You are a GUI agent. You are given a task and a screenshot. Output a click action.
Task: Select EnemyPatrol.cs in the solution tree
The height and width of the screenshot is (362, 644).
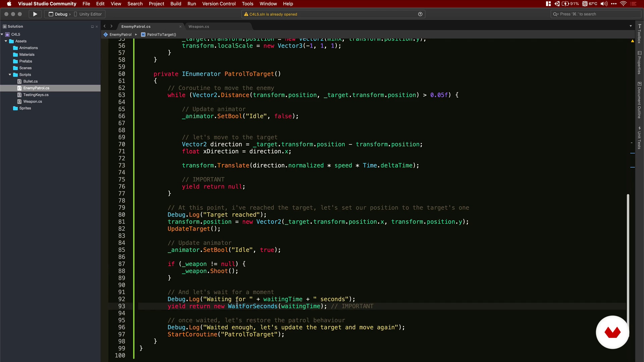coord(50,88)
